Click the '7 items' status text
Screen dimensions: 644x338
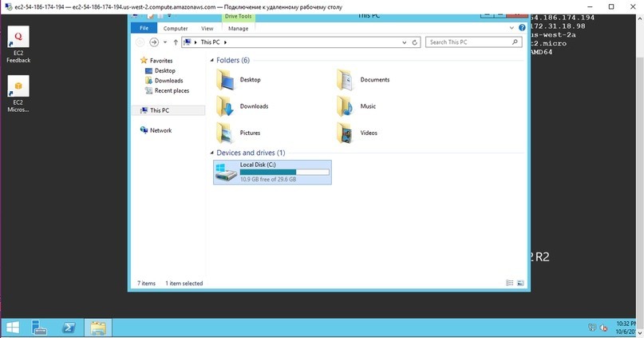146,284
